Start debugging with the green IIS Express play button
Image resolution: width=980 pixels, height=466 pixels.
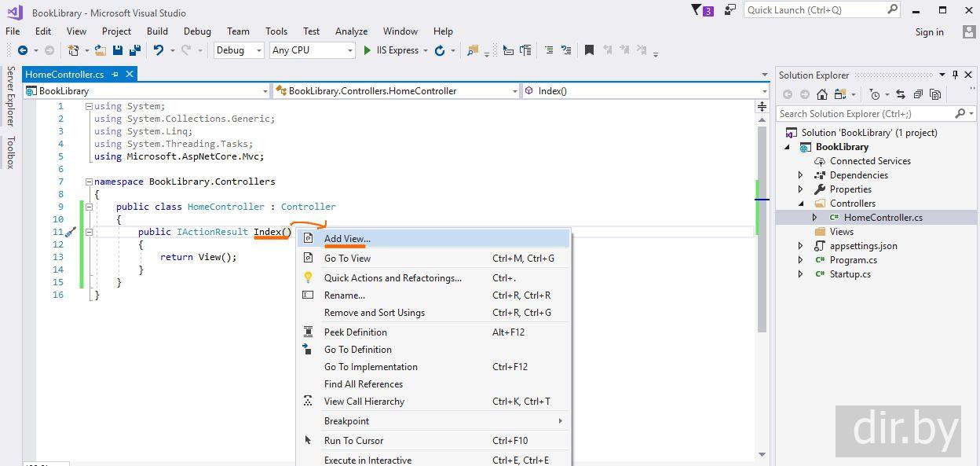pyautogui.click(x=367, y=50)
